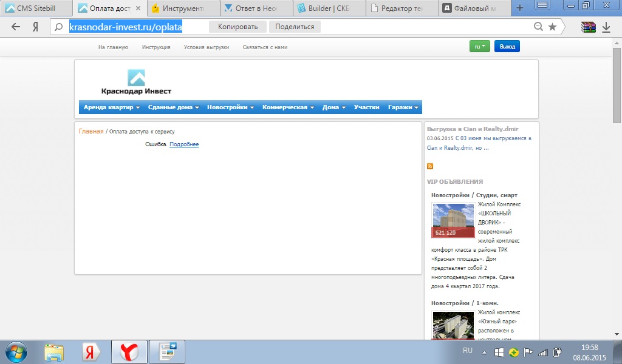
Task: Click the Школьный дворик listing thumbnail
Action: [x=453, y=220]
